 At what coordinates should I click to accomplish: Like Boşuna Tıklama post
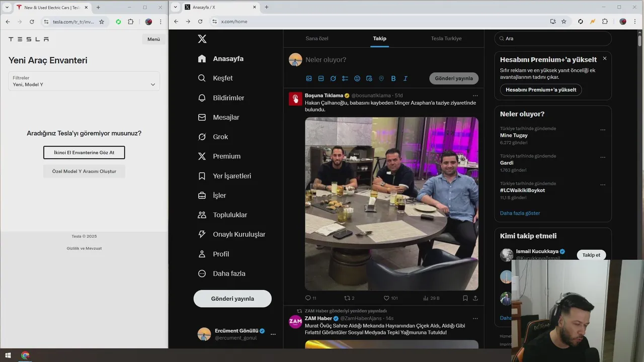pyautogui.click(x=390, y=298)
